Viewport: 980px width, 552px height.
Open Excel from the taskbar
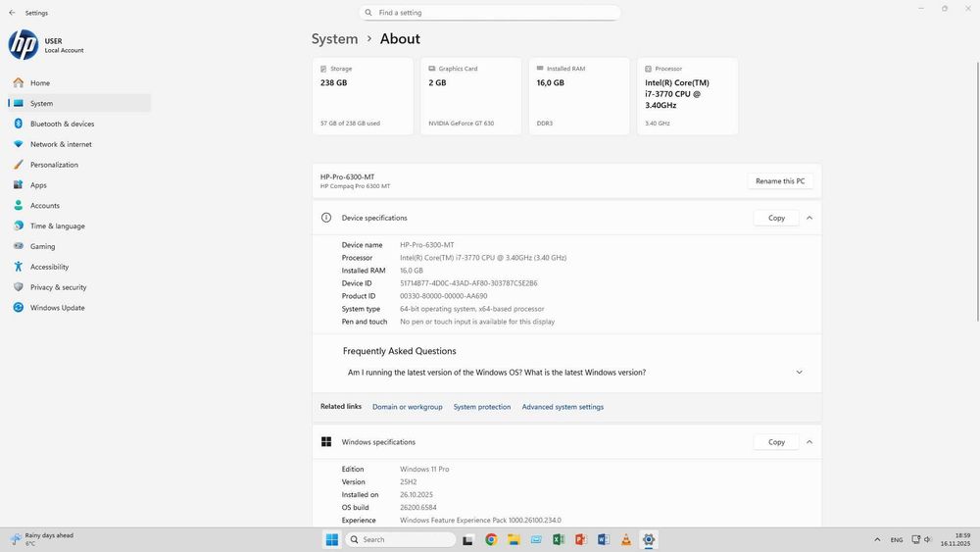(559, 539)
